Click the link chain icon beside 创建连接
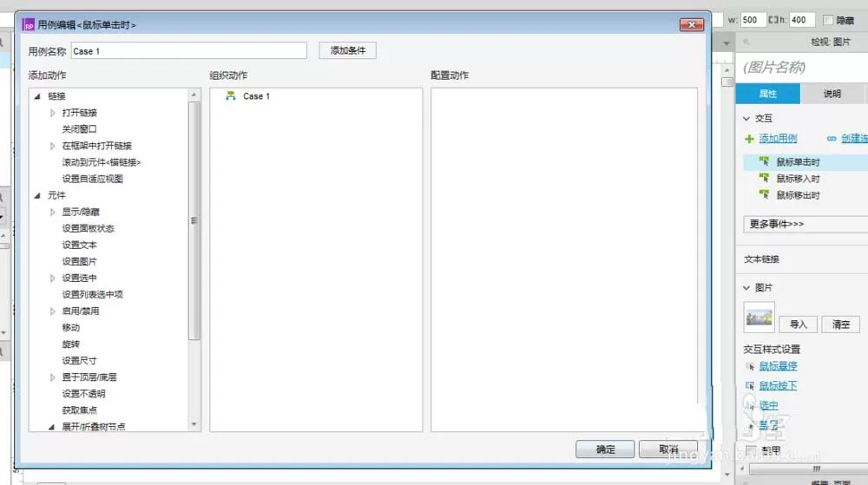The width and height of the screenshot is (868, 485). point(832,139)
